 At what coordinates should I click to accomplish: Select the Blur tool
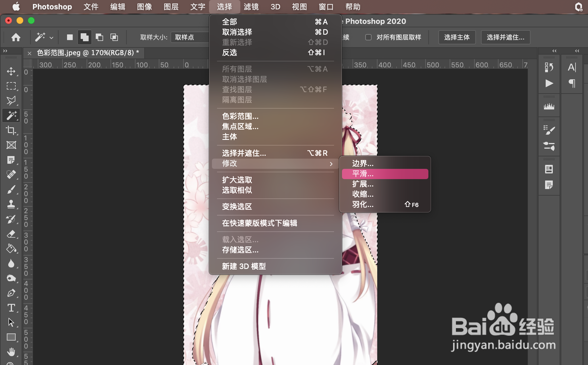(x=11, y=263)
